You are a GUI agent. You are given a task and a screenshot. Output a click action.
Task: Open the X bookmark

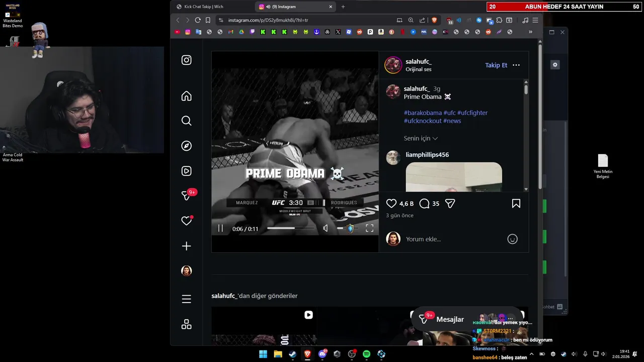coord(338,32)
